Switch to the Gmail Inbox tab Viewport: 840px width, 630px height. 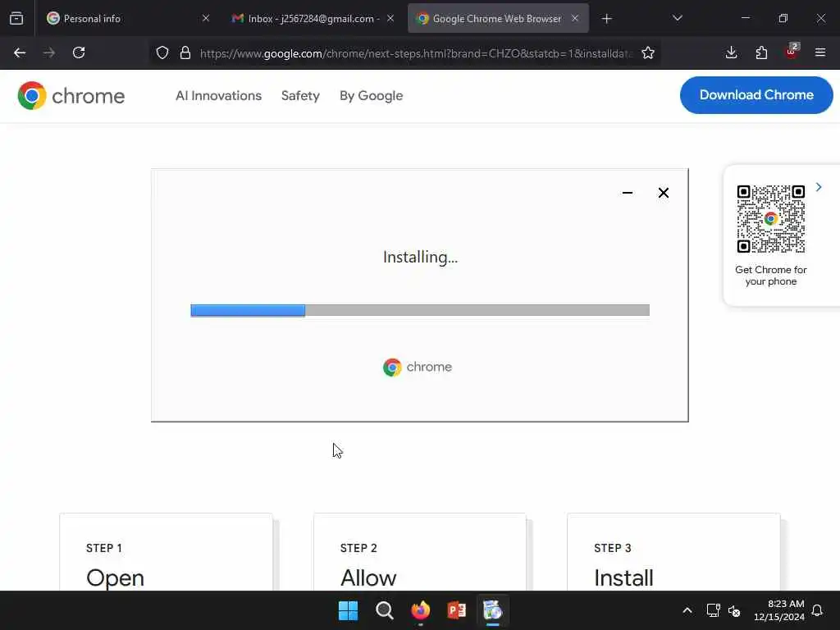click(x=313, y=18)
